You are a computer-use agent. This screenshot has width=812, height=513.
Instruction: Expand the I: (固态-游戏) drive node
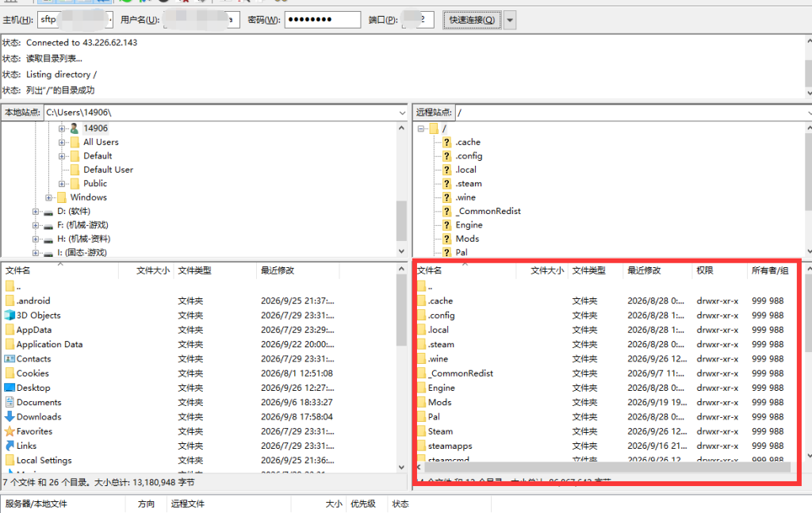coord(35,253)
